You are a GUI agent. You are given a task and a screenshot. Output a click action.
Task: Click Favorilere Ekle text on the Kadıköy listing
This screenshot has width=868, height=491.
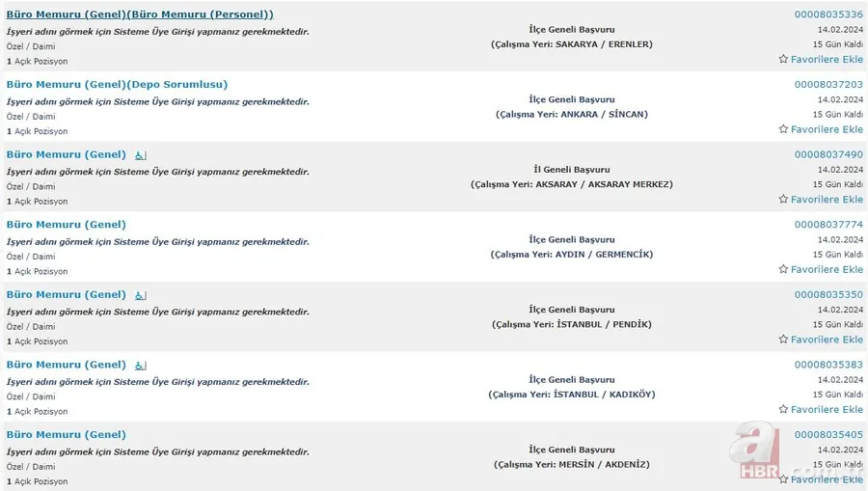827,410
